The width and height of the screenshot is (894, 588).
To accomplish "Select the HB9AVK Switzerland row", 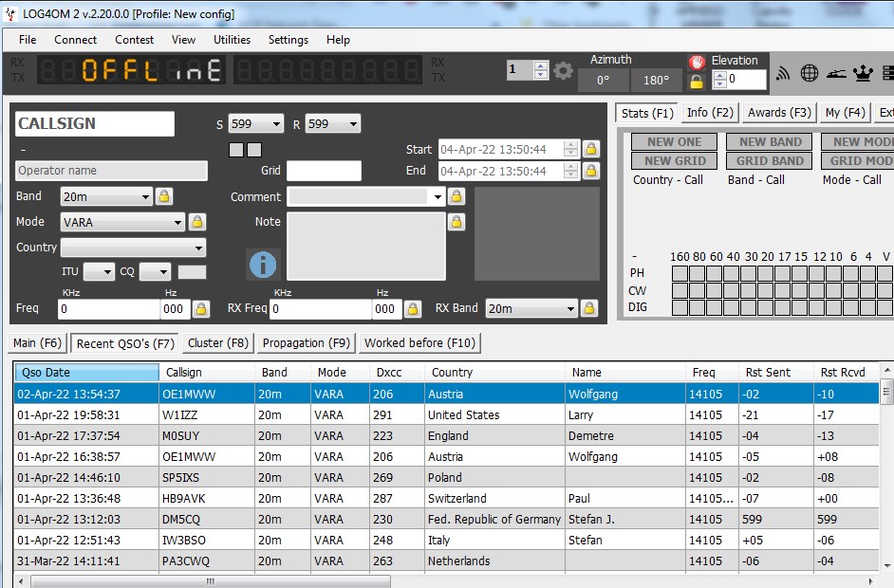I will [446, 499].
